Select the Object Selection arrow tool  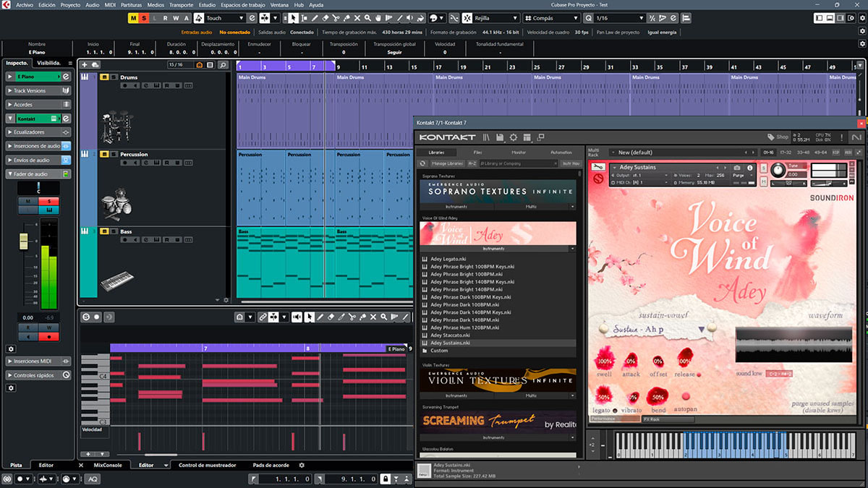[x=293, y=17]
